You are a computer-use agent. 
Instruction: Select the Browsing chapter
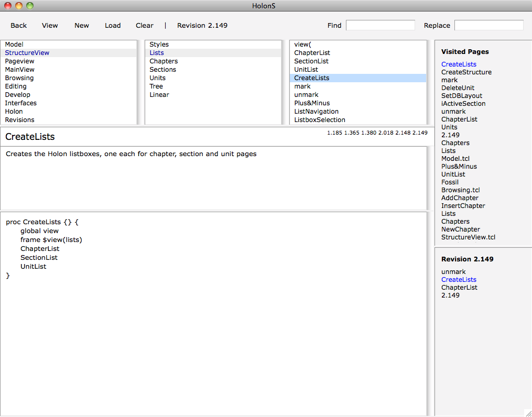pos(19,78)
